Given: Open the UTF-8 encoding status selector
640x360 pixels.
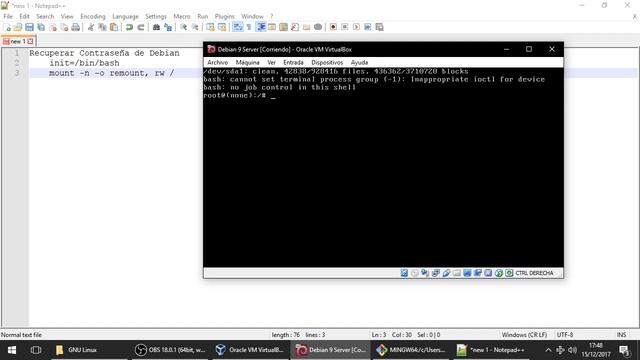Looking at the screenshot, I should click(x=565, y=335).
